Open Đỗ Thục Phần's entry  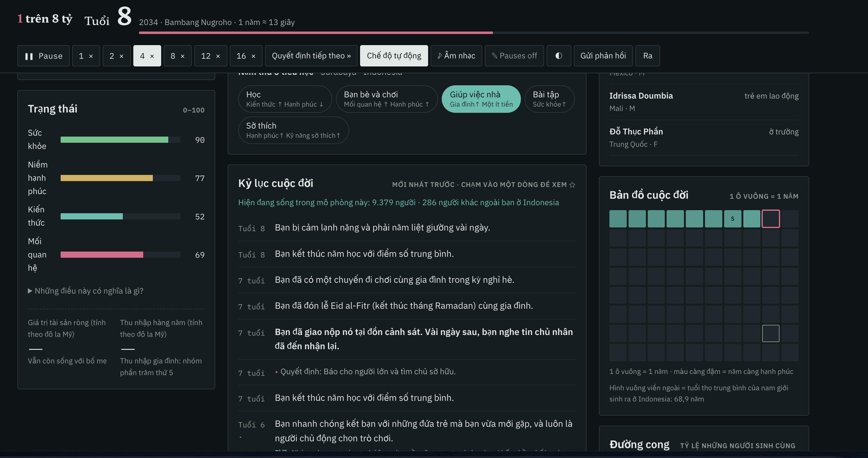704,138
